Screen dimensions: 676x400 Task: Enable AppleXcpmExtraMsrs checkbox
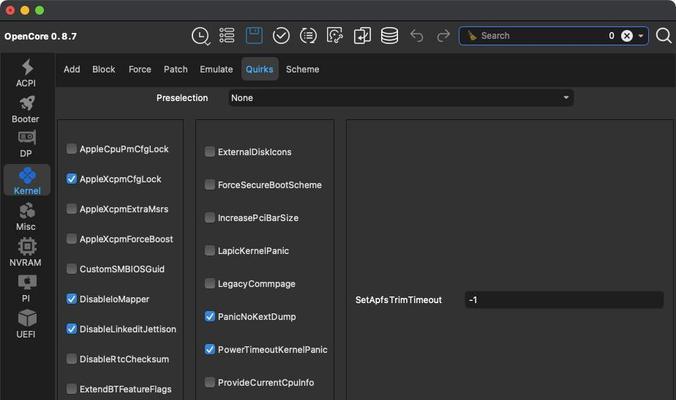[72, 209]
